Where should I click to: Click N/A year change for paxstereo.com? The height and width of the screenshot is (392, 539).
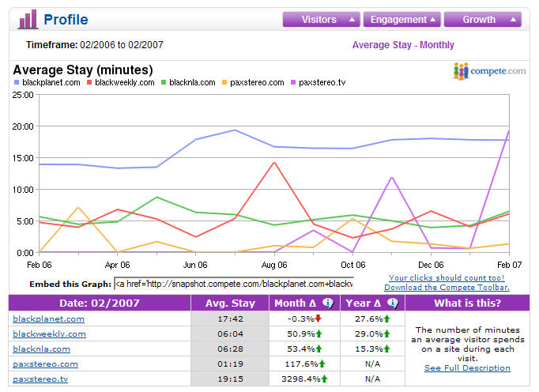tap(372, 364)
